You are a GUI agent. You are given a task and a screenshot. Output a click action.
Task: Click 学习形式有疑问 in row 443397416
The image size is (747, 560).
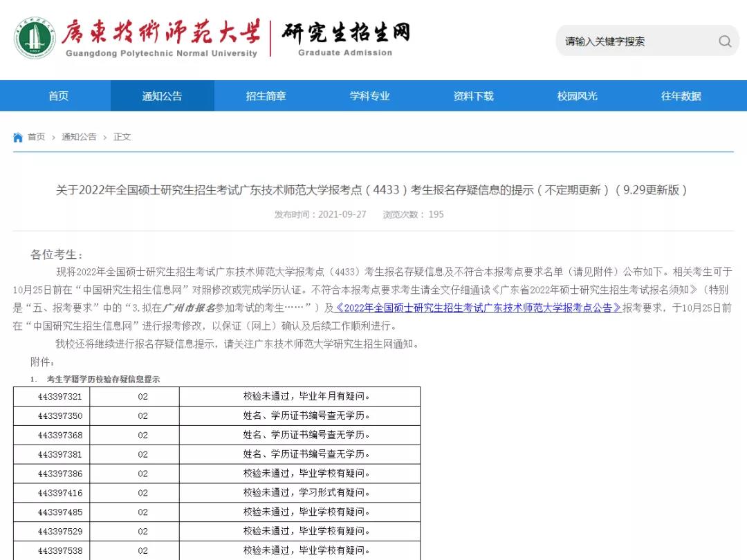tap(331, 493)
